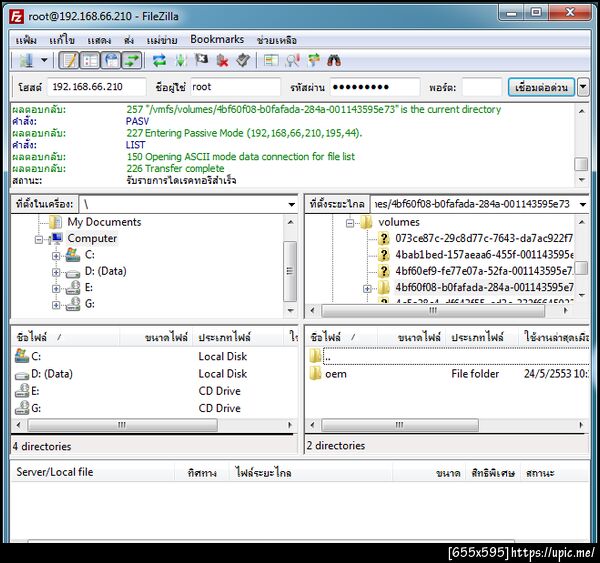
Task: Click the username field containing root
Action: click(235, 87)
